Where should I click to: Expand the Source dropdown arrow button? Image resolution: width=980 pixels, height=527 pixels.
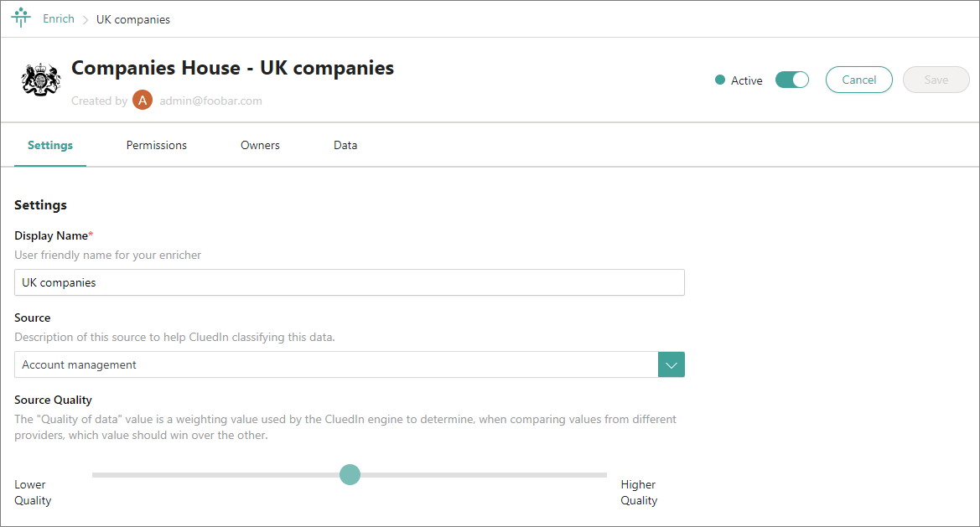click(671, 364)
